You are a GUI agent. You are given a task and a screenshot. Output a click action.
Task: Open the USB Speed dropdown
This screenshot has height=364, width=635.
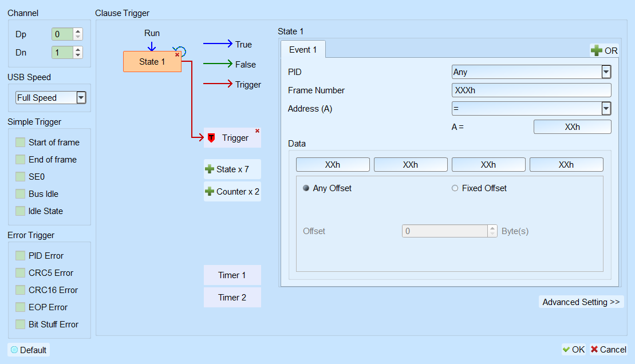tap(81, 97)
